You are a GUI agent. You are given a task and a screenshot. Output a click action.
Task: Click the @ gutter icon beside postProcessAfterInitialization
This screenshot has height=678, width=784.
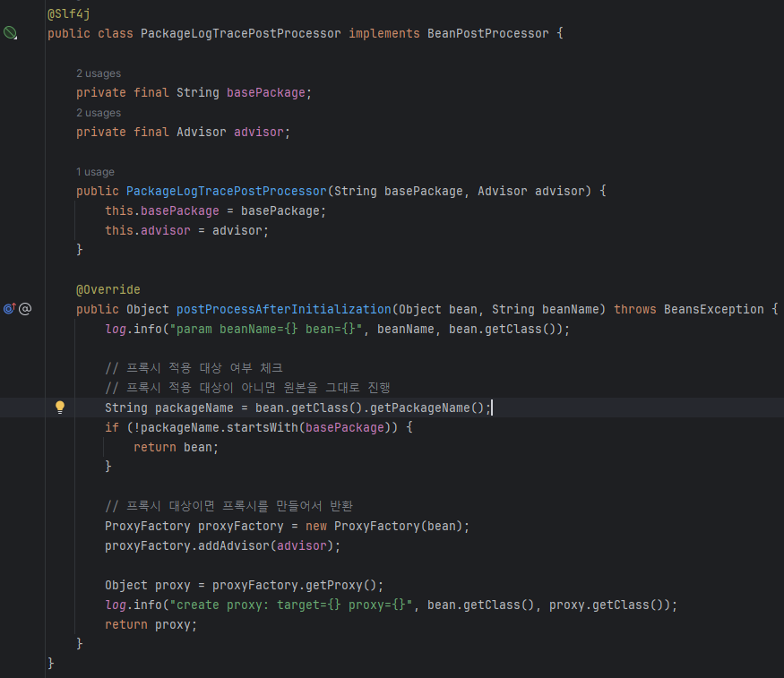(x=25, y=309)
